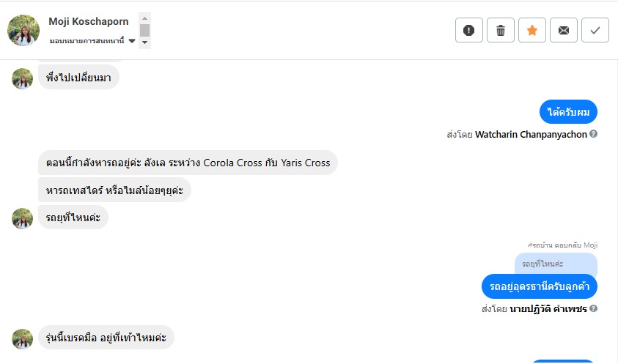This screenshot has width=618, height=364.
Task: Open Moji Koschaporn's header profile photo
Action: coord(23,31)
